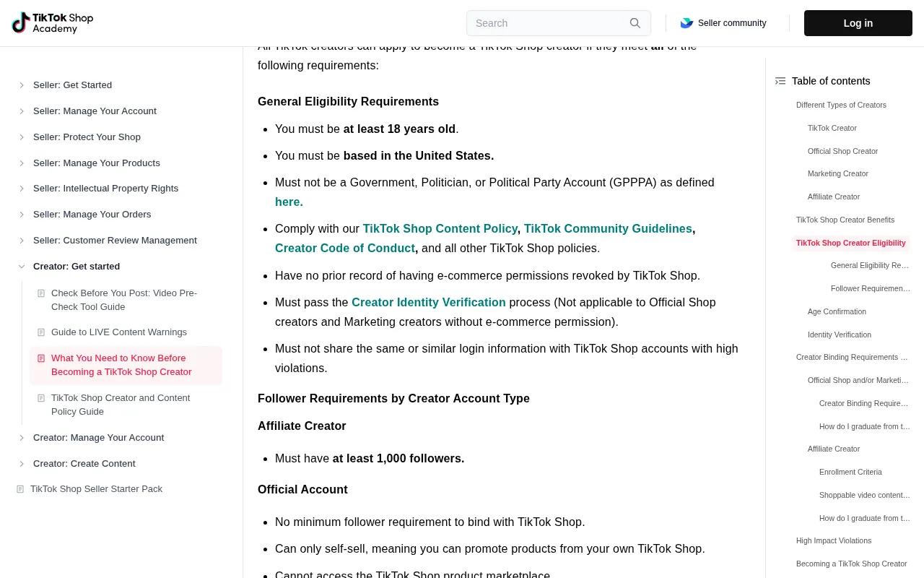
Task: Click document icon beside Check Before You Post
Action: [41, 293]
